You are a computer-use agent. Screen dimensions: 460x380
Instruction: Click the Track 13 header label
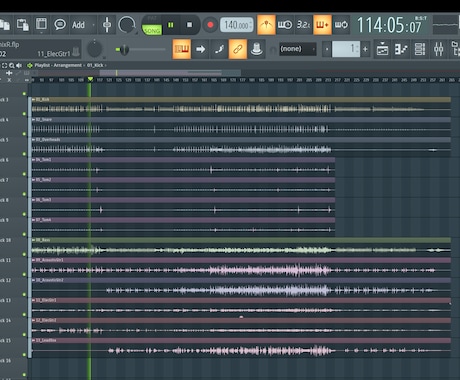[x=5, y=300]
